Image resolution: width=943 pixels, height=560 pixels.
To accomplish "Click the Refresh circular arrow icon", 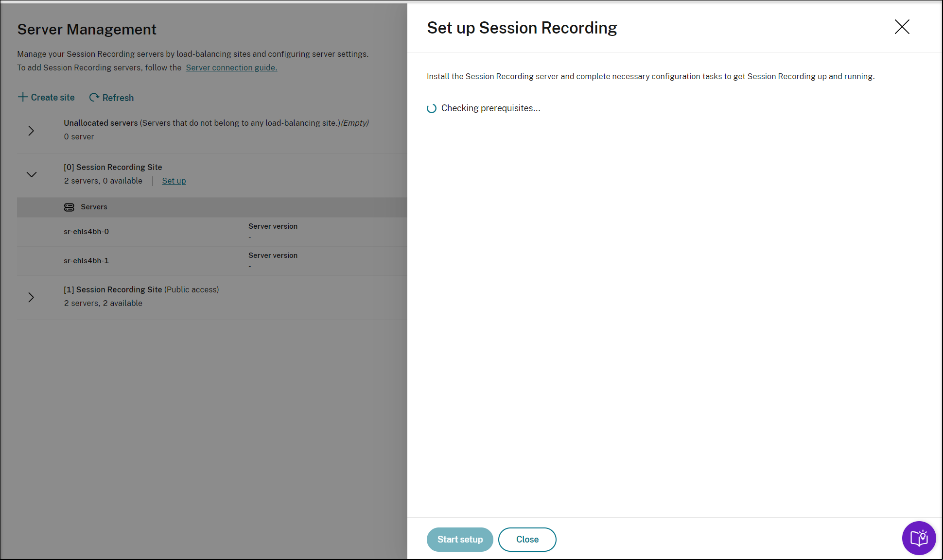I will pyautogui.click(x=94, y=98).
